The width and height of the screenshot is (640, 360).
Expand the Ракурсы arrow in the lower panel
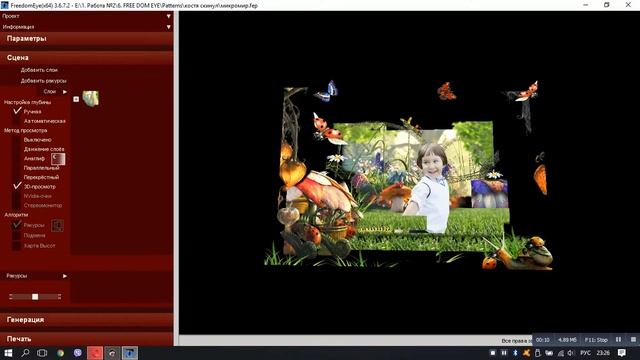coord(65,276)
